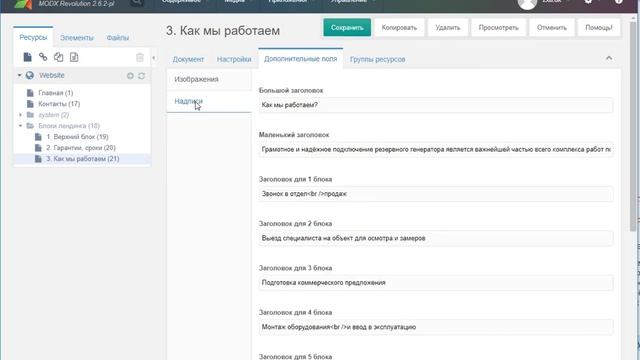The width and height of the screenshot is (640, 360).
Task: Click into Заголовок для 4 блока field
Action: tap(436, 327)
